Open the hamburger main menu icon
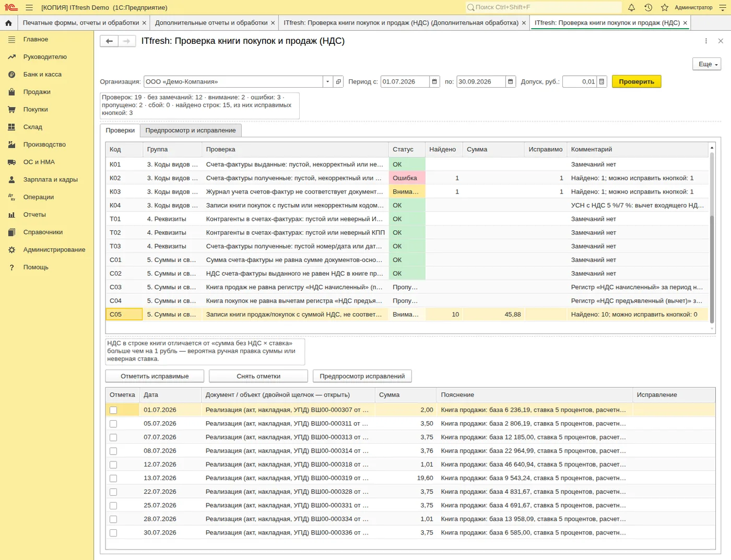The image size is (731, 560). pyautogui.click(x=29, y=7)
